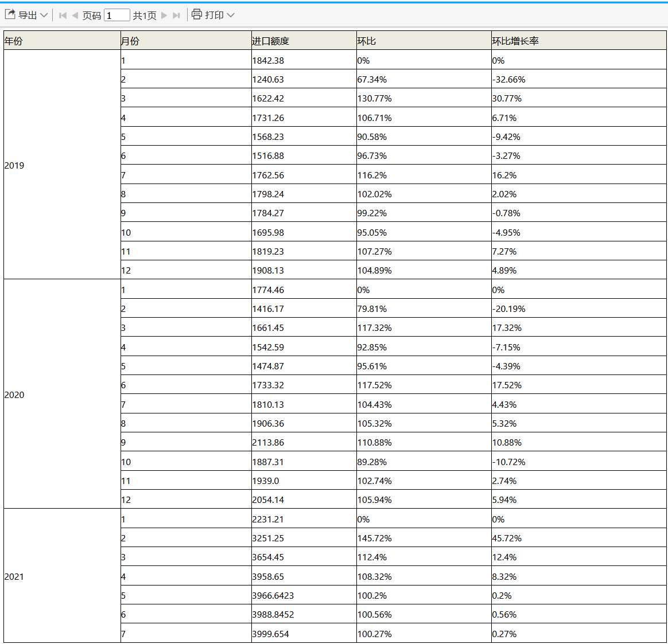Image resolution: width=668 pixels, height=644 pixels.
Task: Click the 116.2% ratio cell
Action: 424,174
